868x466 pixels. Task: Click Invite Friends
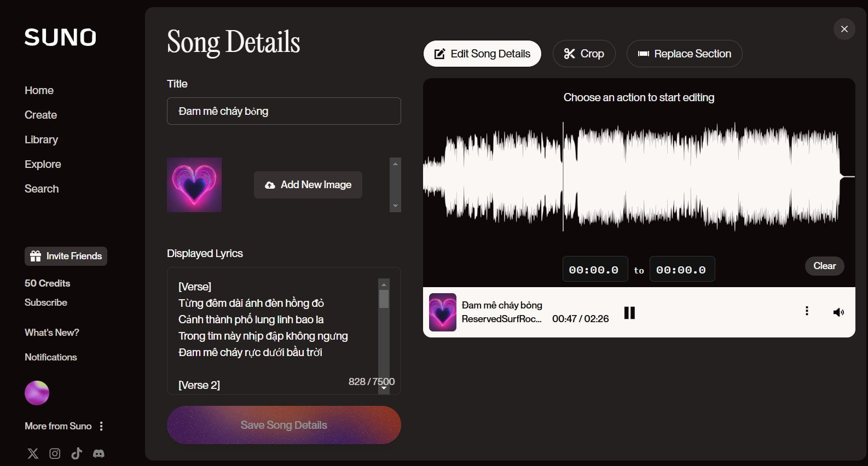coord(66,256)
